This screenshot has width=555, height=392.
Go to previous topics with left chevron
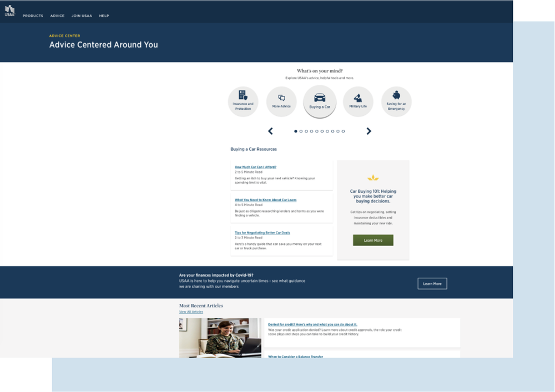270,131
